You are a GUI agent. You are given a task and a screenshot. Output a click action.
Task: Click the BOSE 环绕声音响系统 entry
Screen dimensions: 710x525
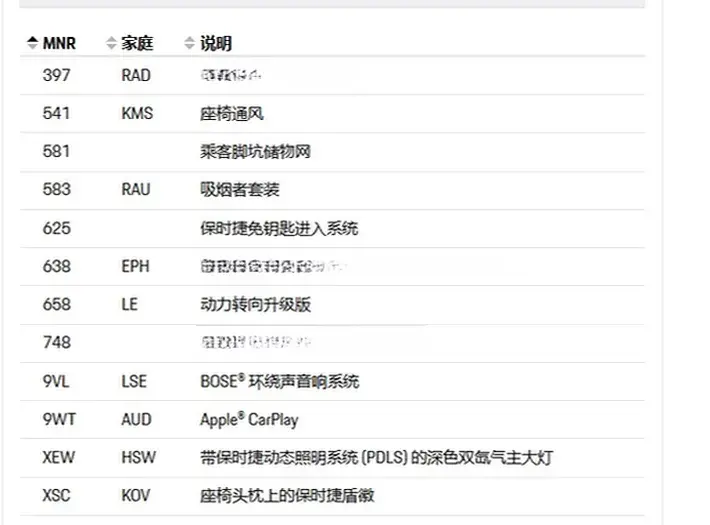click(x=279, y=381)
